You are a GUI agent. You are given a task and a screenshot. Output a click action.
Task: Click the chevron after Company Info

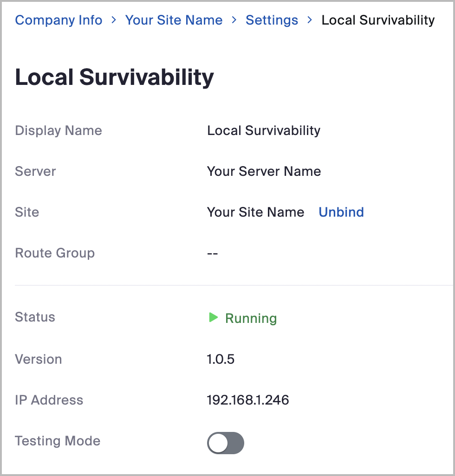[x=113, y=20]
